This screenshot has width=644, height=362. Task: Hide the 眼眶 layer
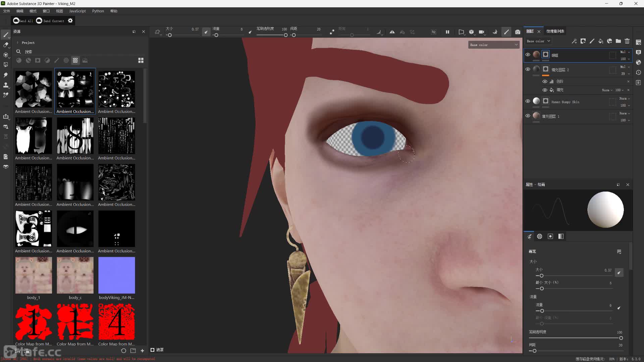(528, 55)
